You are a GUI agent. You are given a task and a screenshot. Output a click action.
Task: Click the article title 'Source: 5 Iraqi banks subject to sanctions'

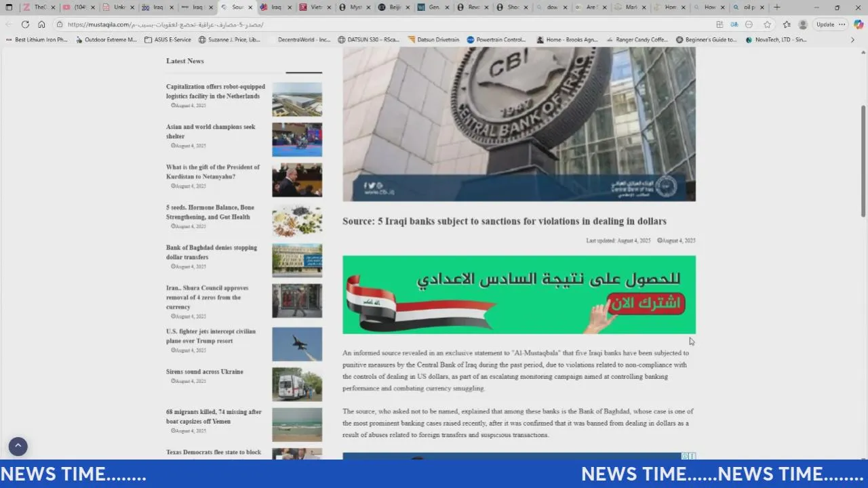point(505,221)
